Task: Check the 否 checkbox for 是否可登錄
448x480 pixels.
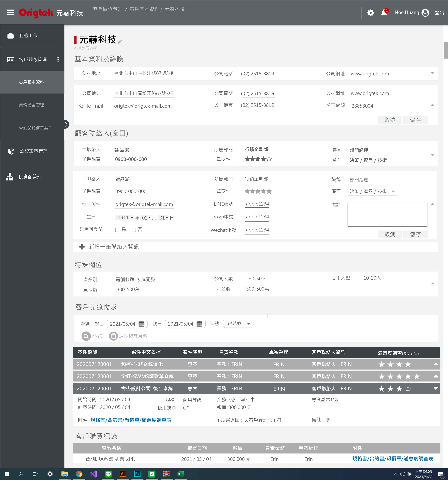Action: point(134,230)
